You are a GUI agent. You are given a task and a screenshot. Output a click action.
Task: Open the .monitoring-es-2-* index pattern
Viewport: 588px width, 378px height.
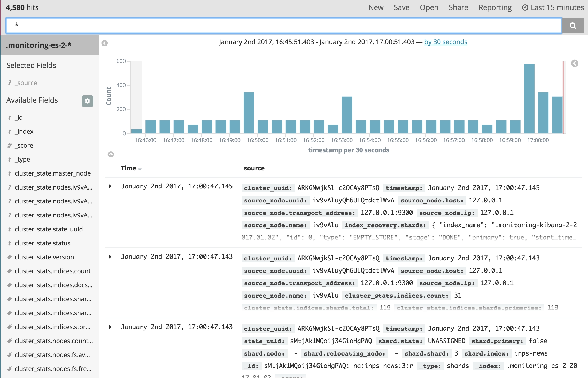click(x=48, y=46)
